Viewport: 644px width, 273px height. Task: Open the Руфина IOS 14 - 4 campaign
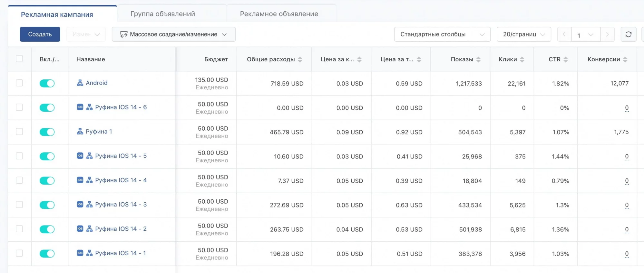pos(121,180)
